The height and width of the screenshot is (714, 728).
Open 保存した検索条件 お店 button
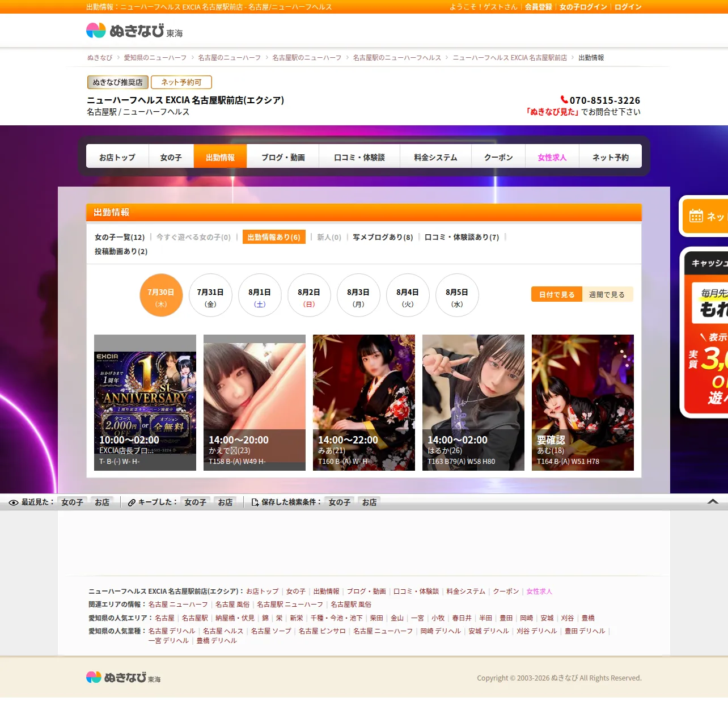(369, 502)
